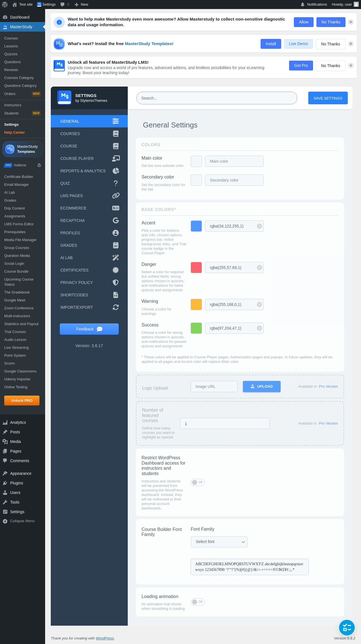This screenshot has width=361, height=644.
Task: Dismiss the Unlock all features notice
Action: click(x=351, y=65)
